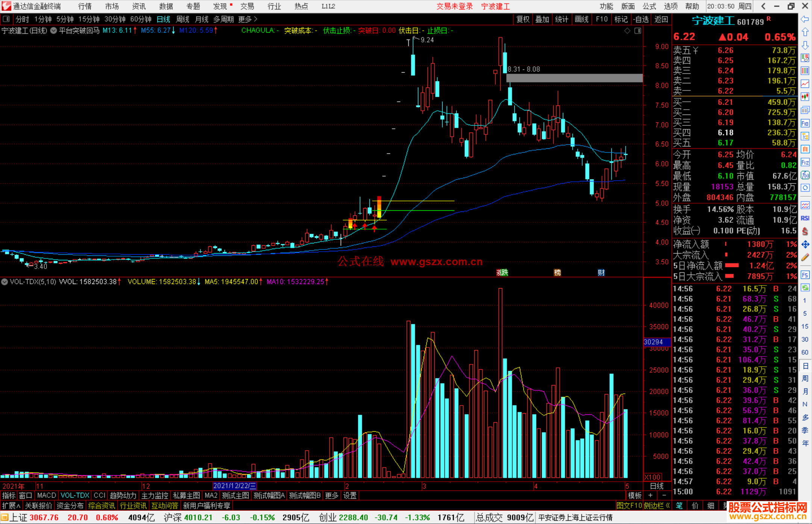Switch to 周线 chart tab
Image resolution: width=812 pixels, height=524 pixels.
pos(183,19)
